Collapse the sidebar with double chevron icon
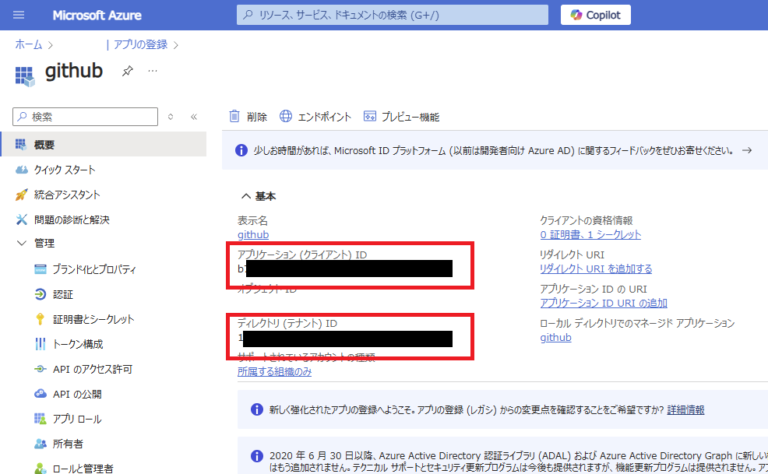This screenshot has width=768, height=474. [194, 117]
